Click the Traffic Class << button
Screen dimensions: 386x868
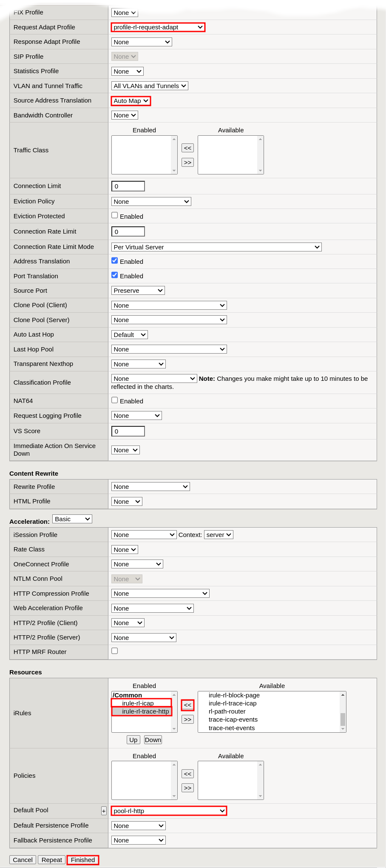tap(187, 148)
